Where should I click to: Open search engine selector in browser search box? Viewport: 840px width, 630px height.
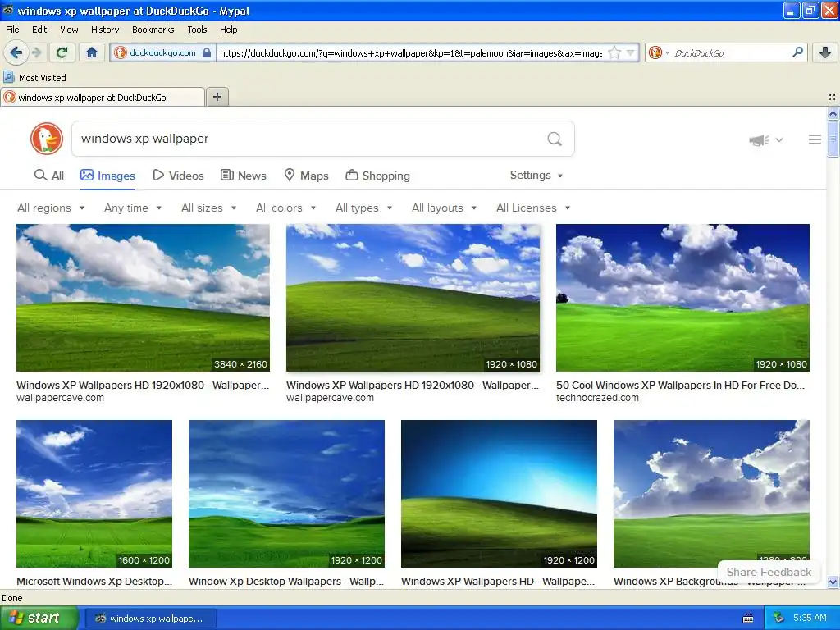[659, 52]
